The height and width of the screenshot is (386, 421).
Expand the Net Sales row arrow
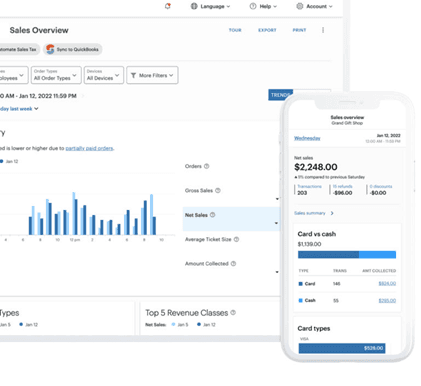point(276,223)
